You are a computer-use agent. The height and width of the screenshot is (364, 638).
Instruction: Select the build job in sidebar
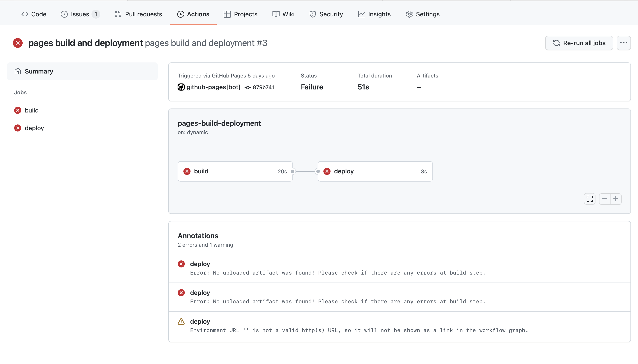point(31,110)
